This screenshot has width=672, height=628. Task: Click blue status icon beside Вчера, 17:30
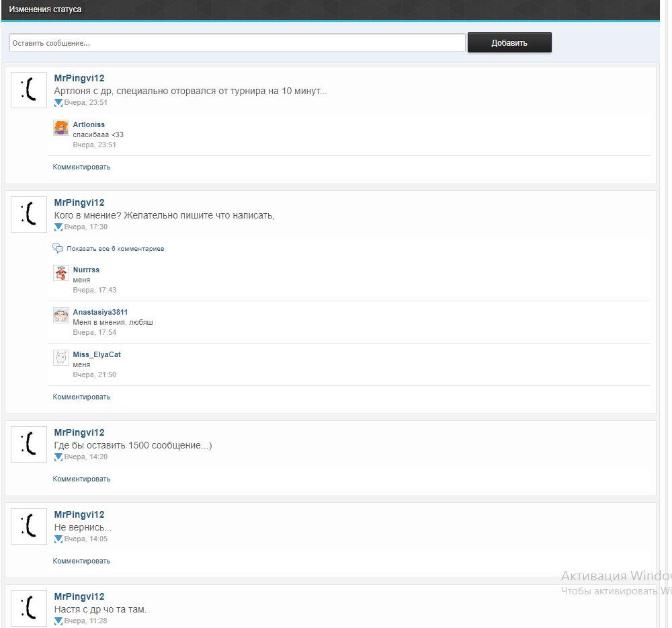58,227
